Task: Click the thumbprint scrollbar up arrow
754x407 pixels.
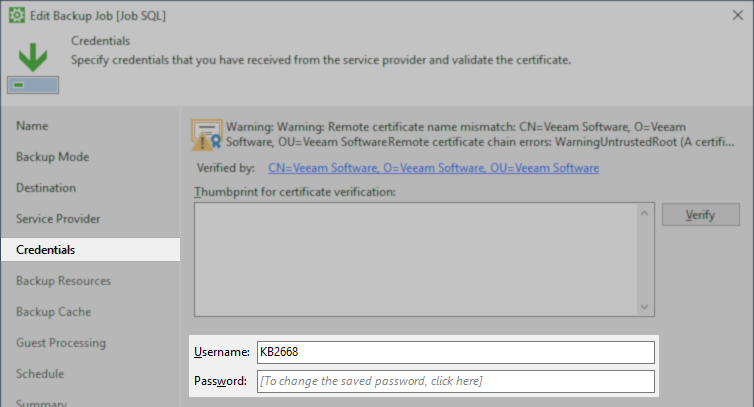Action: click(x=645, y=213)
